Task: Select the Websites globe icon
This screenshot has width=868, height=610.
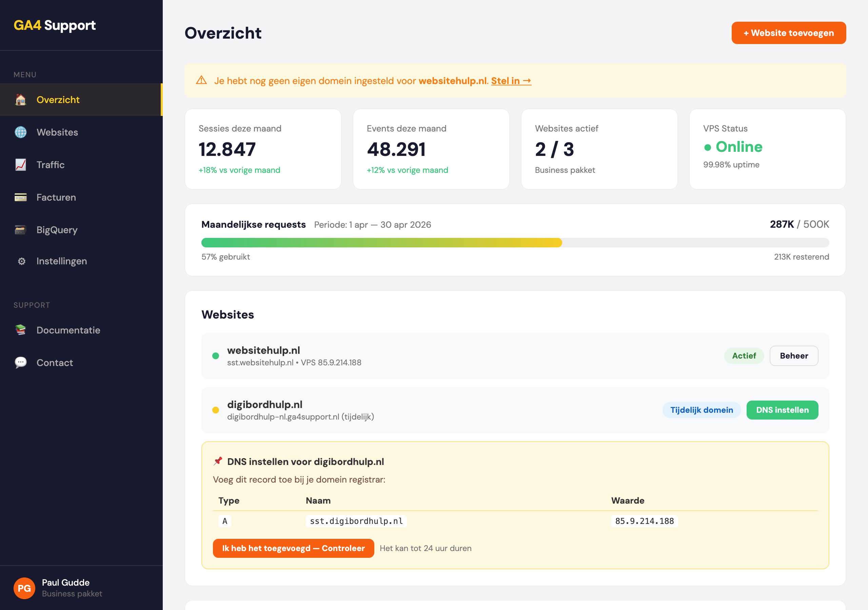Action: coord(20,132)
